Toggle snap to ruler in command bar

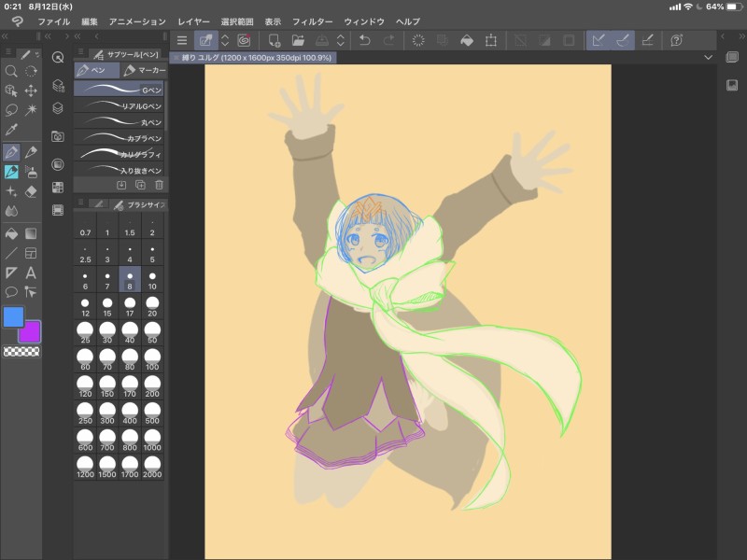599,40
